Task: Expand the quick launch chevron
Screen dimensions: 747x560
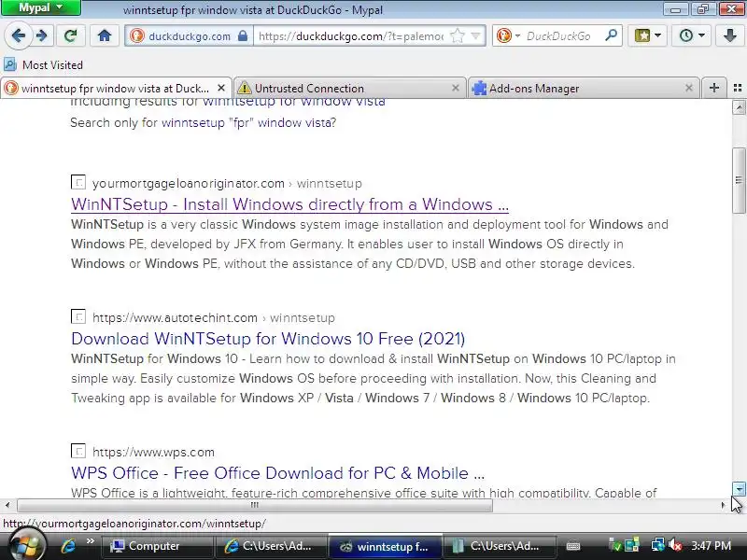Action: tap(90, 541)
